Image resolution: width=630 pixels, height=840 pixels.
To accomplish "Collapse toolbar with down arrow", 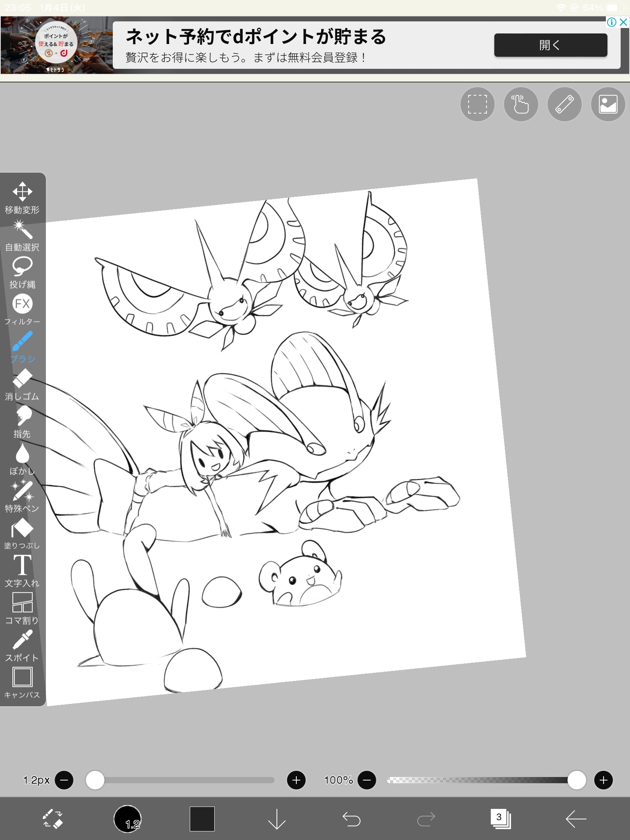I will [x=276, y=819].
